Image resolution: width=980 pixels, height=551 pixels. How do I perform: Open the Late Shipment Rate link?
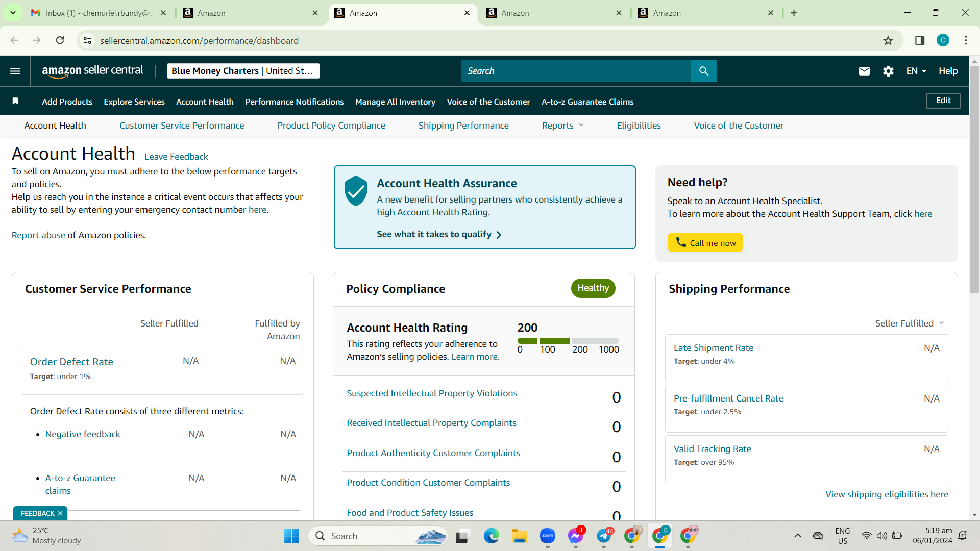(x=714, y=348)
